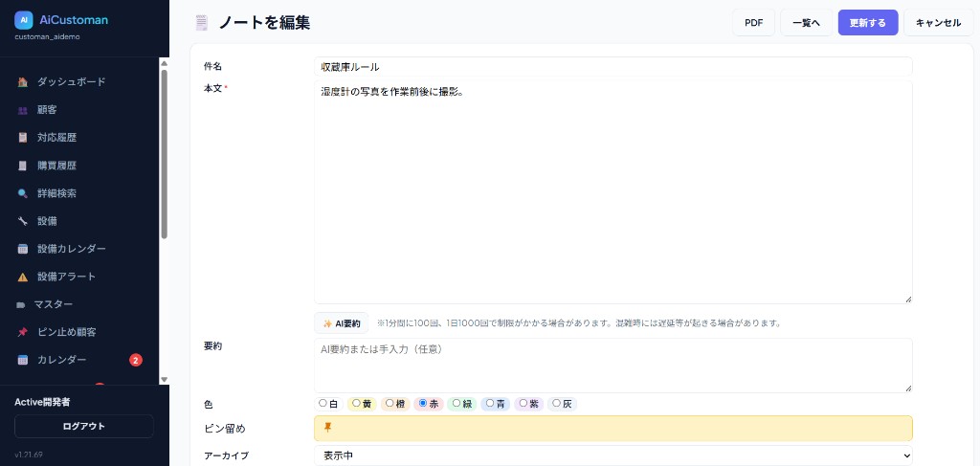Click the 件名 input field
This screenshot has height=466, width=980.
(613, 67)
